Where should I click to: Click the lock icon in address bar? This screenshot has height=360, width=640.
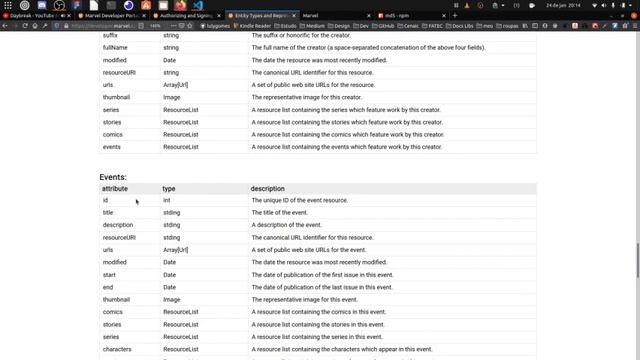click(x=66, y=26)
